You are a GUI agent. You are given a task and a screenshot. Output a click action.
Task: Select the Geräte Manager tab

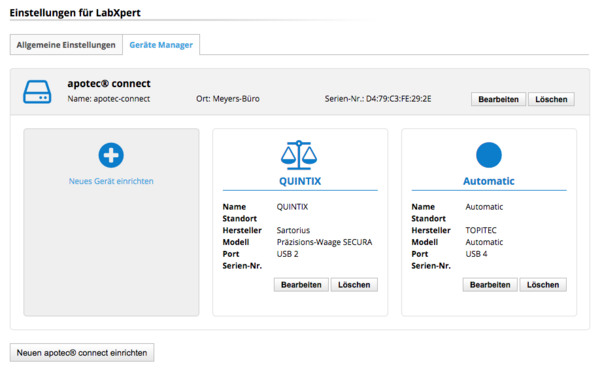[161, 45]
